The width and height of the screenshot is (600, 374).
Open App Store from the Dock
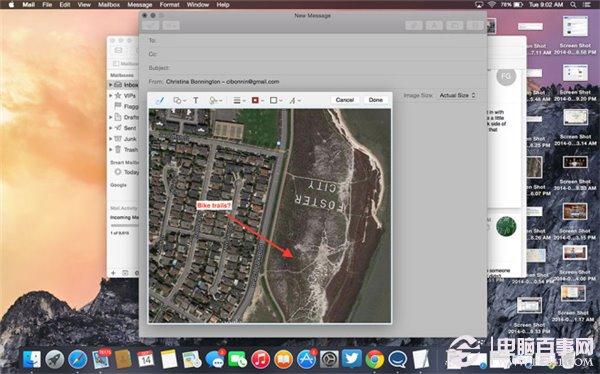[x=307, y=359]
